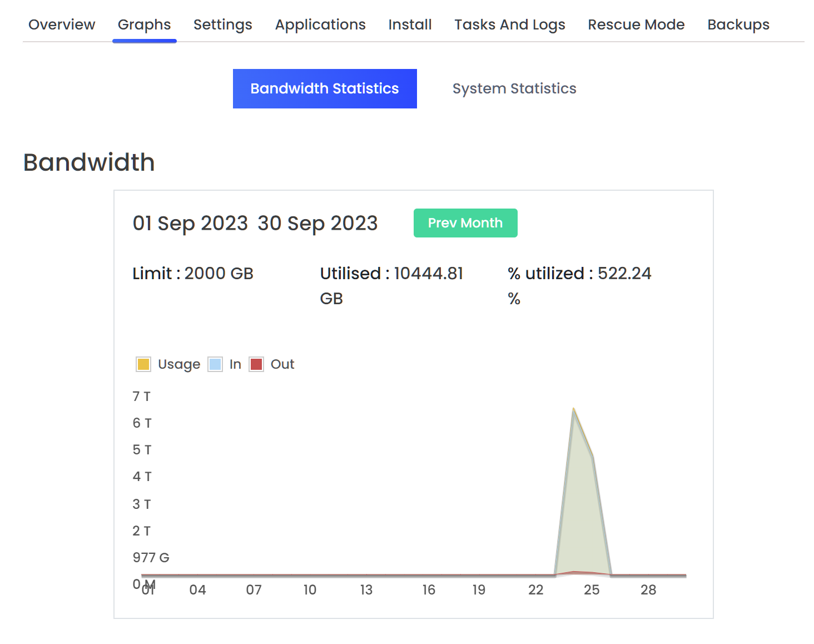Screen dimensions: 814x644
Task: Open Tasks And Logs tab
Action: click(509, 25)
